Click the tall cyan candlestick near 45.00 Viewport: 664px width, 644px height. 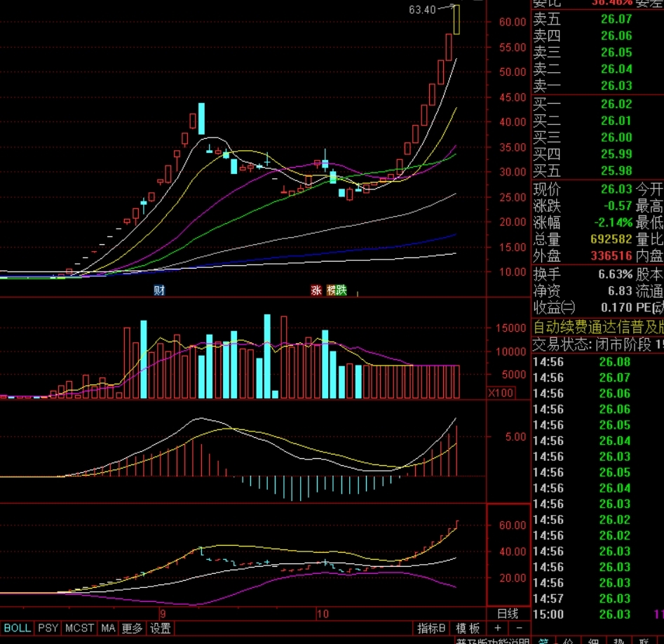pyautogui.click(x=201, y=119)
